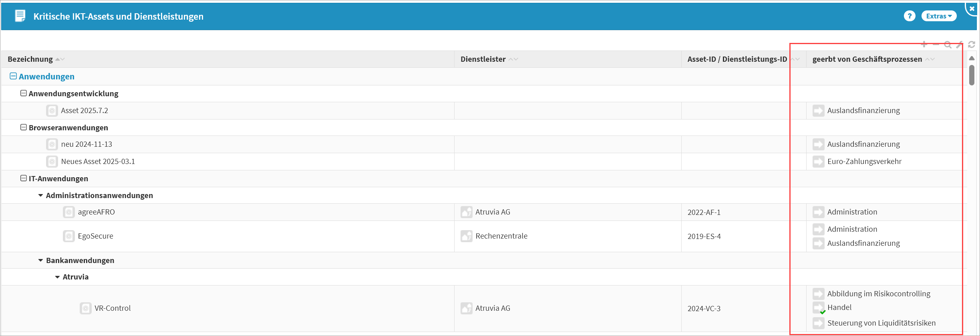The width and height of the screenshot is (980, 336).
Task: Select the EgoSecure asset name
Action: (96, 236)
